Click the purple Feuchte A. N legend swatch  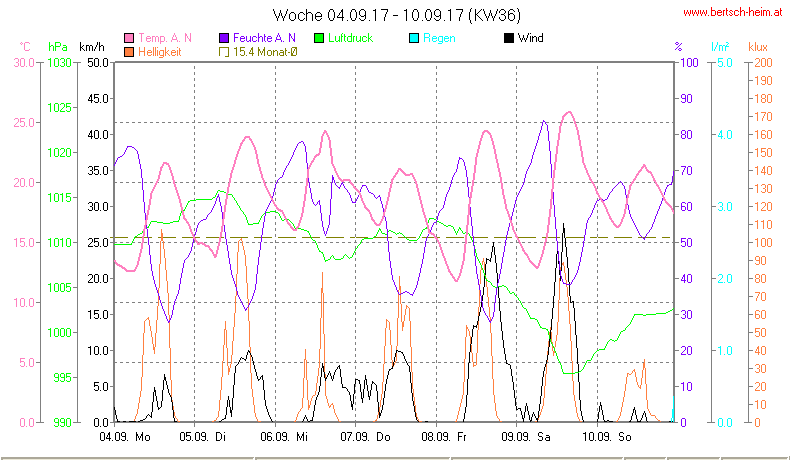click(x=224, y=38)
